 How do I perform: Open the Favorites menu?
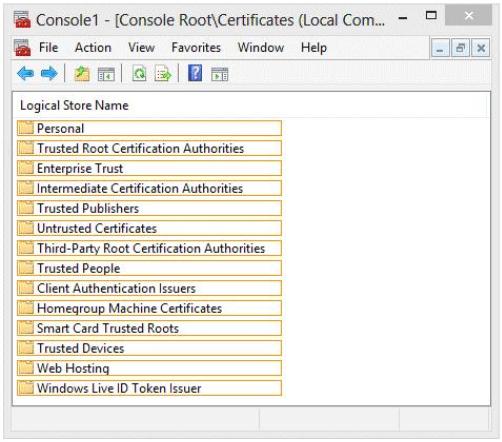[196, 48]
